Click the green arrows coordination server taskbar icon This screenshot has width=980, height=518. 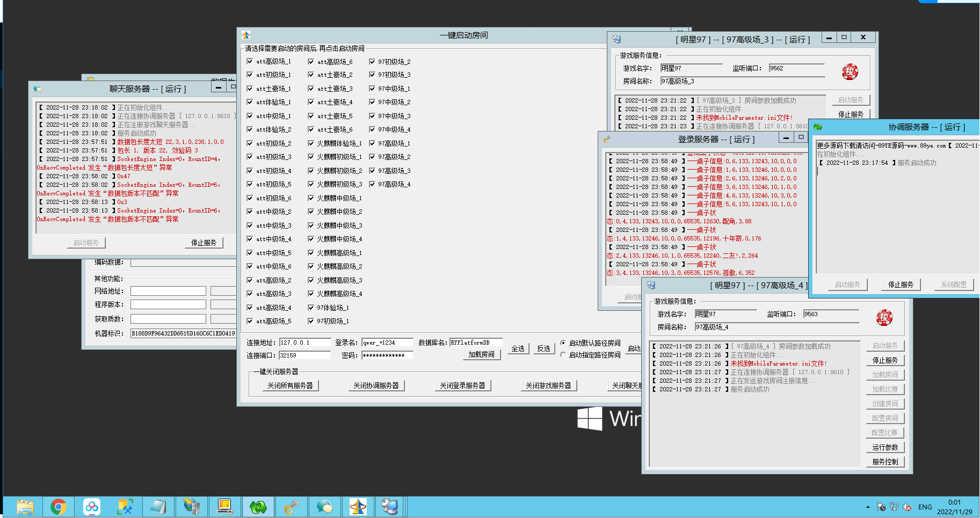pos(258,507)
